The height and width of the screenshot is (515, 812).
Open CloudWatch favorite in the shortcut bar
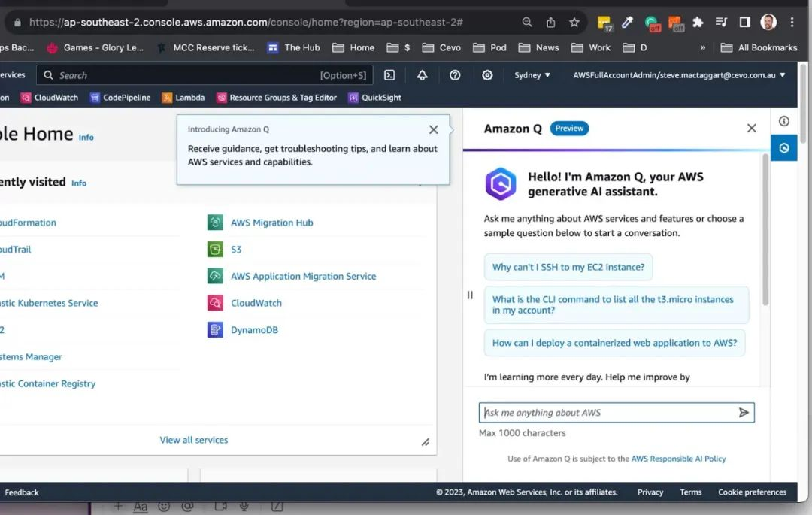tap(49, 97)
